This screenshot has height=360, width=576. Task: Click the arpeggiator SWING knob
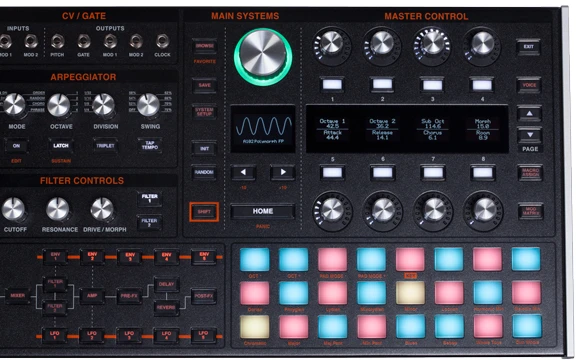click(148, 105)
